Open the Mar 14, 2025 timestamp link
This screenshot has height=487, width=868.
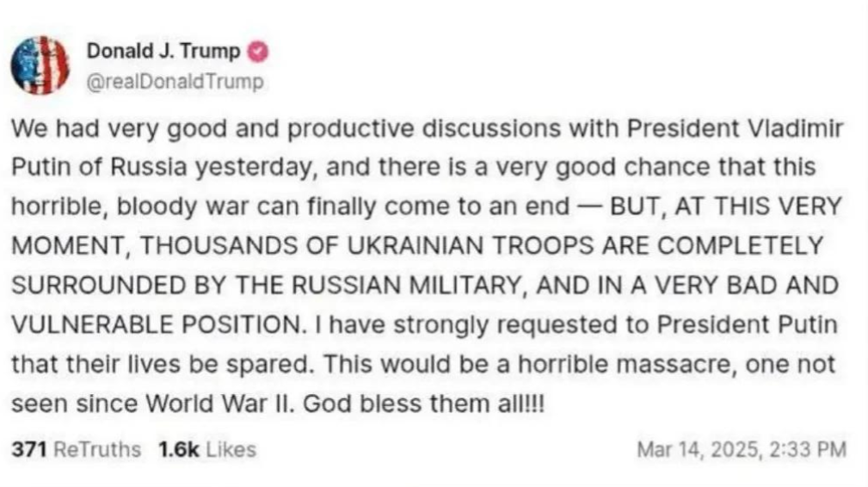(742, 449)
